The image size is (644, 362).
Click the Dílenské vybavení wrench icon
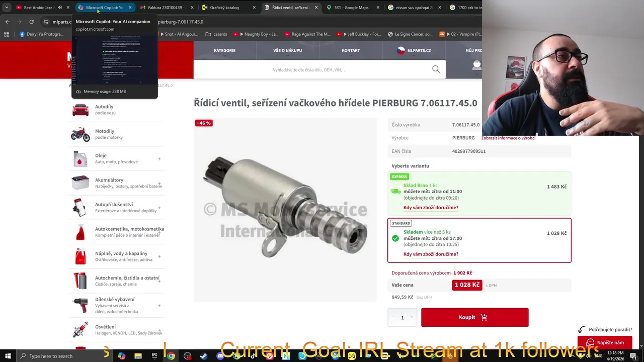(x=80, y=305)
